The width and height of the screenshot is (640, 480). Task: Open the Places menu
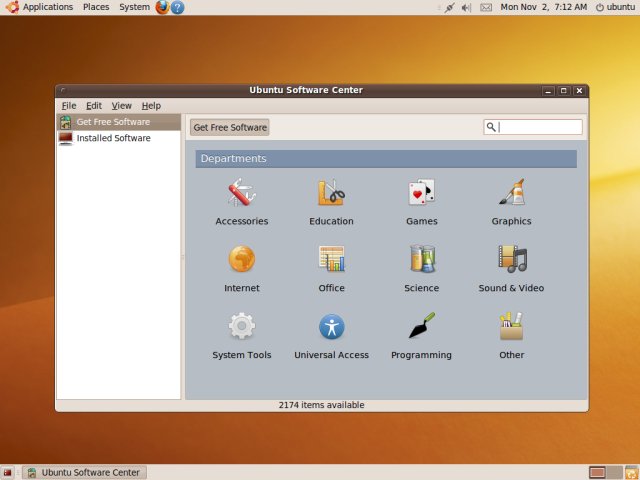point(96,7)
